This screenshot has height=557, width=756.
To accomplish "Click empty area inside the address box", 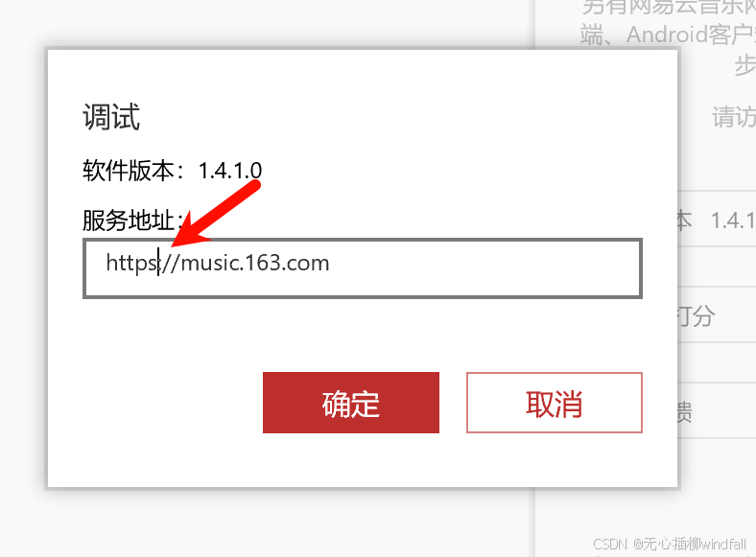I will (x=483, y=268).
